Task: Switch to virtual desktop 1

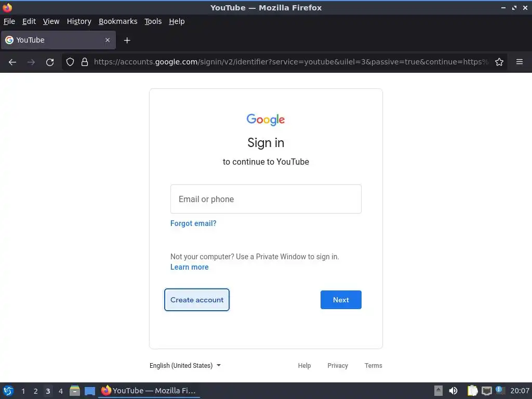Action: pos(23,391)
